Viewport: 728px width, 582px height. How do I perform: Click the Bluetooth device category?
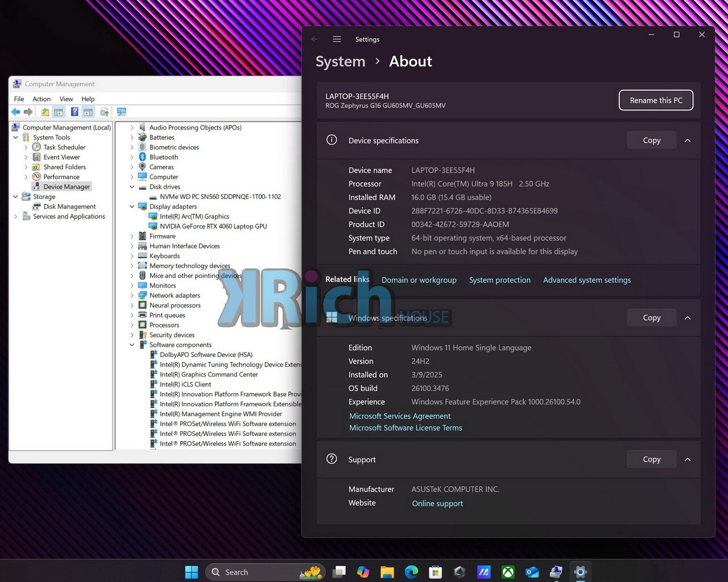164,157
